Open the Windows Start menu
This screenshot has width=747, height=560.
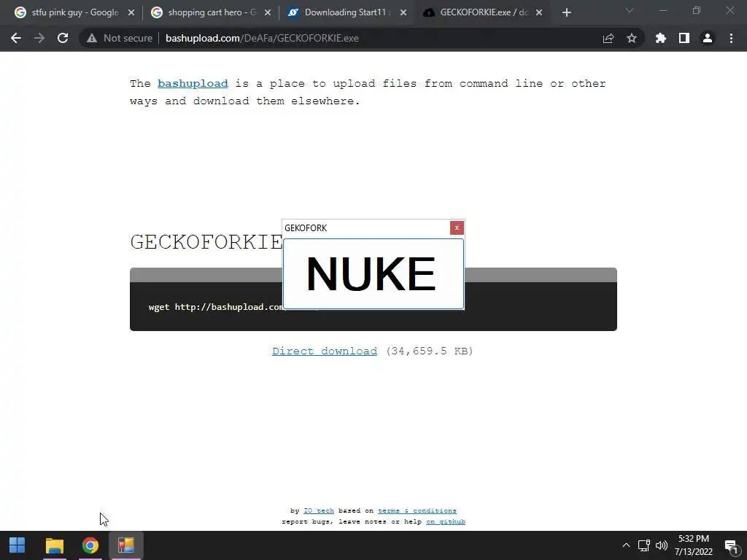coord(18,545)
